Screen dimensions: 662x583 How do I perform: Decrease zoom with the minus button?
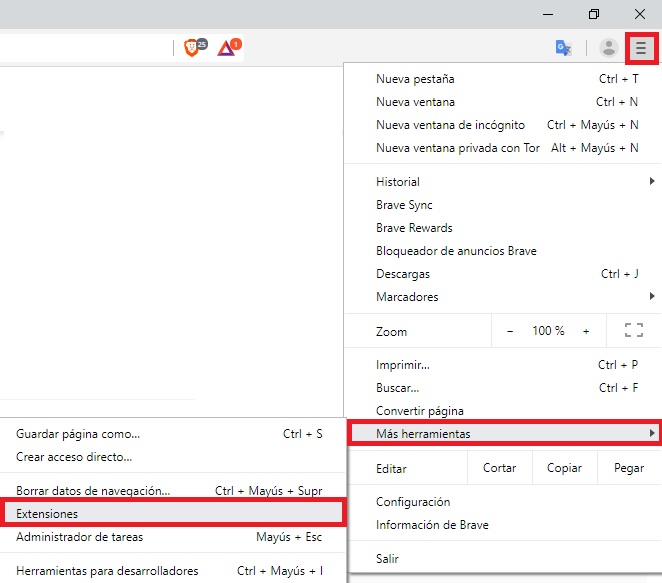[510, 331]
